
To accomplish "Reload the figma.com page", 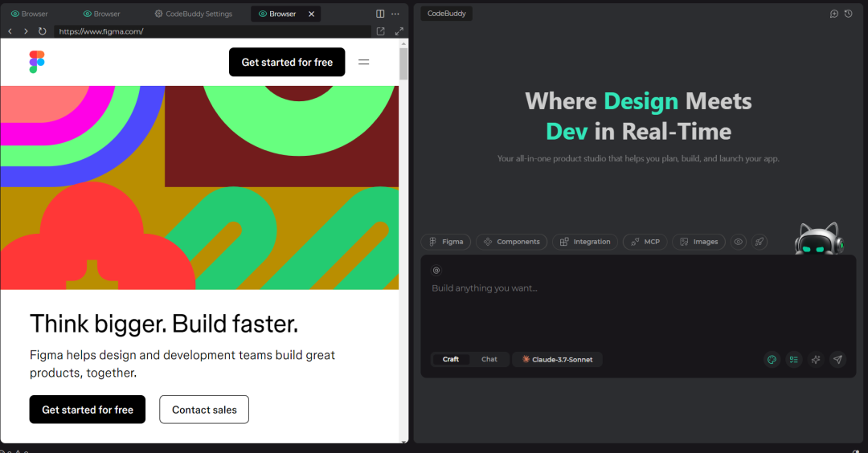I will [42, 31].
